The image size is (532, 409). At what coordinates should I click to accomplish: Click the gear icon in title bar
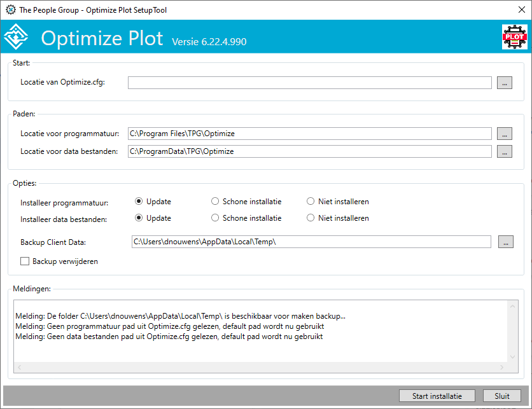(11, 10)
